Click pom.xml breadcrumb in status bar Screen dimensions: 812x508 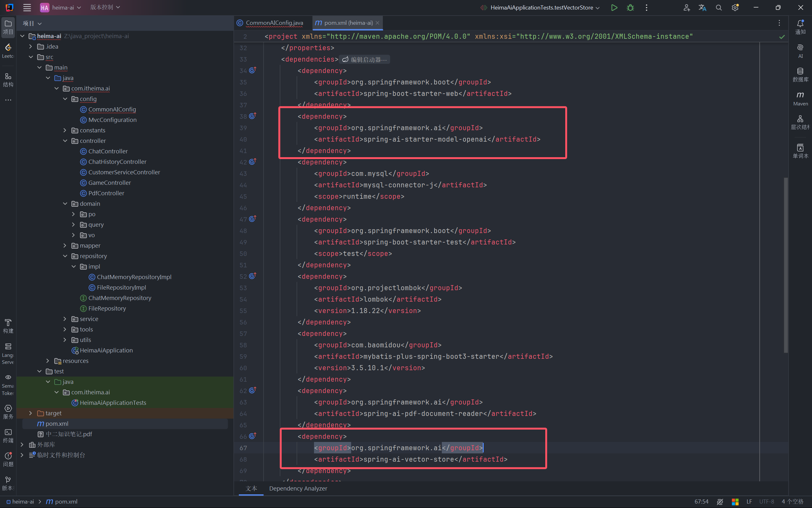[62, 502]
